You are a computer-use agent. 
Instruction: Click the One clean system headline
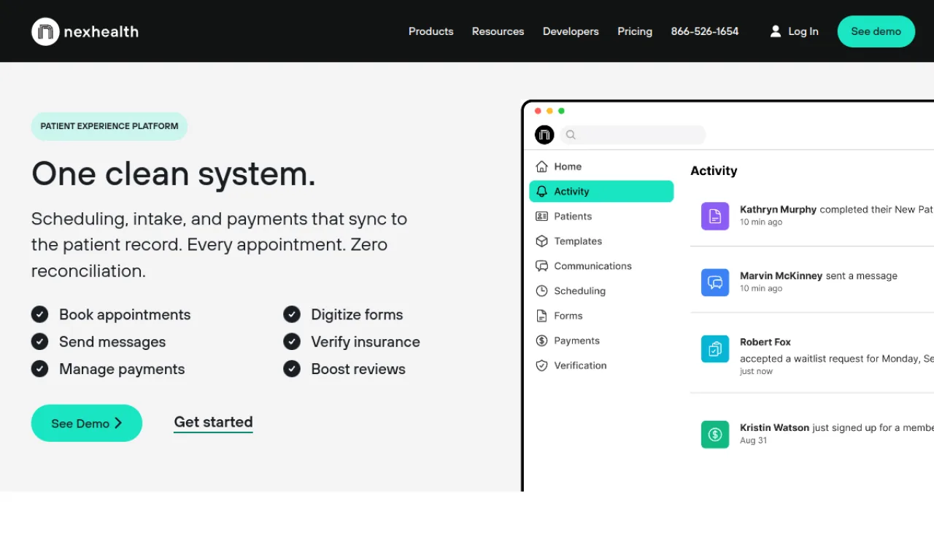(174, 174)
